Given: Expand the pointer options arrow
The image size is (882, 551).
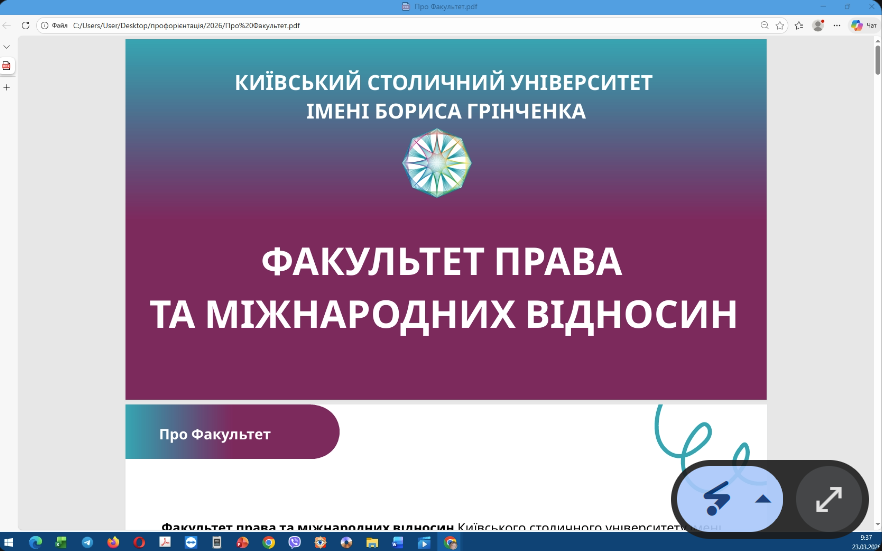Looking at the screenshot, I should coord(762,498).
